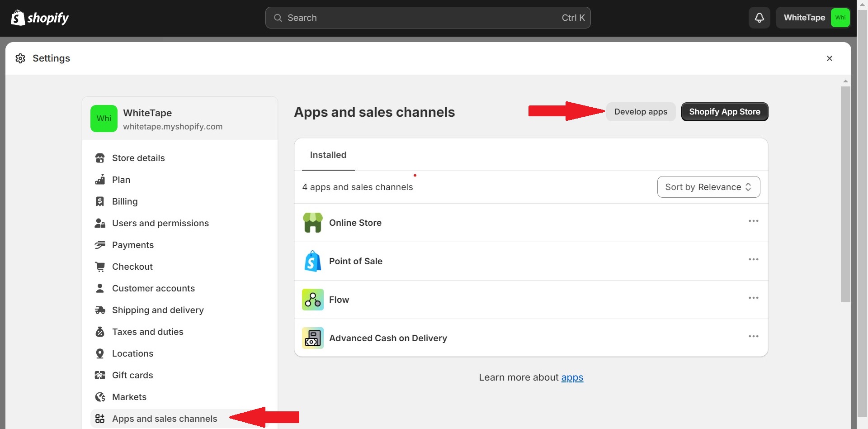Click the settings page scrollbar
868x429 pixels.
pyautogui.click(x=845, y=194)
